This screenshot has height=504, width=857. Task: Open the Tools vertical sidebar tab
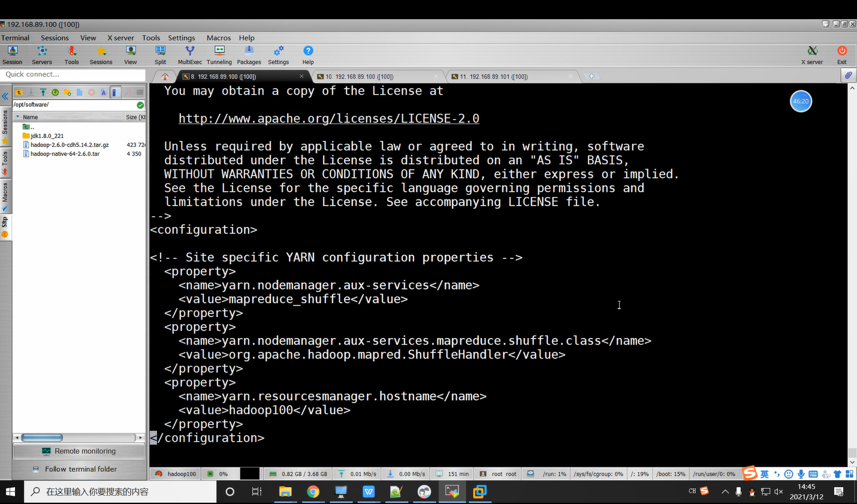pyautogui.click(x=5, y=162)
